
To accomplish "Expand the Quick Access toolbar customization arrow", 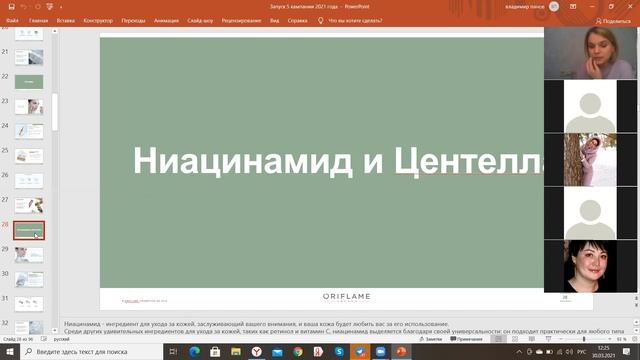I will (61, 7).
